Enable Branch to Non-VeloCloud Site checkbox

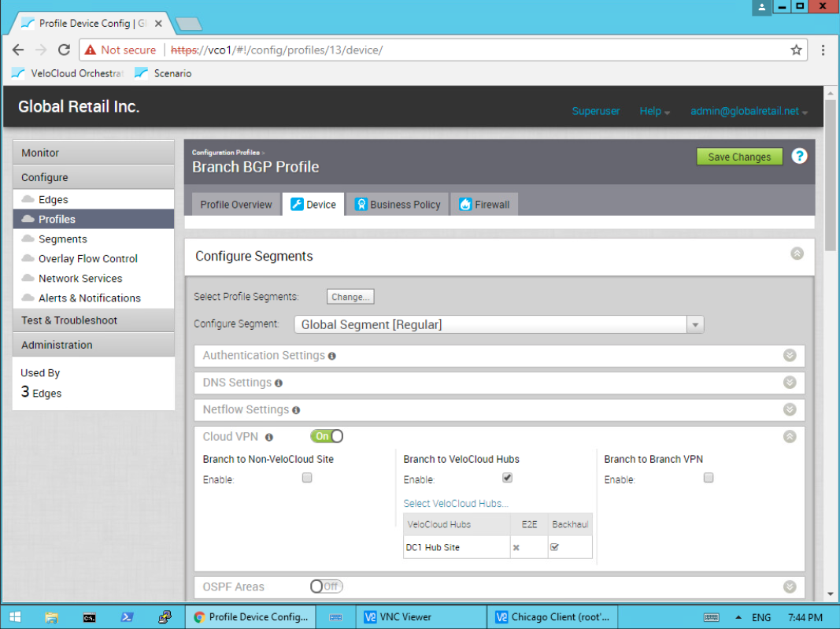point(307,478)
